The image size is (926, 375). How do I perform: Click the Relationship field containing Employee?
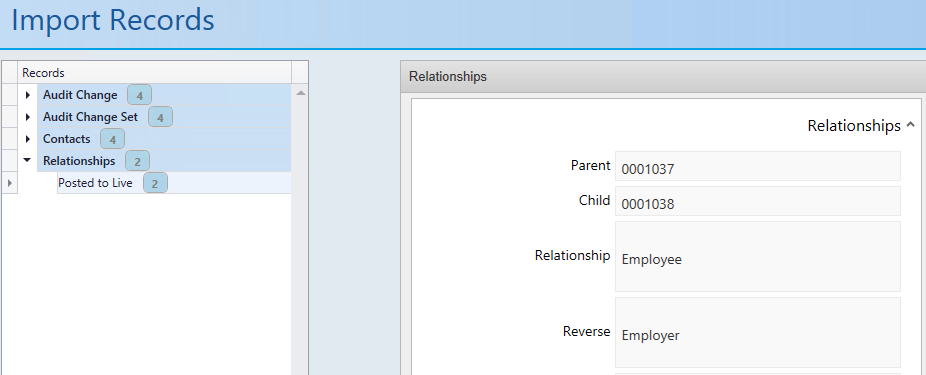pos(758,256)
